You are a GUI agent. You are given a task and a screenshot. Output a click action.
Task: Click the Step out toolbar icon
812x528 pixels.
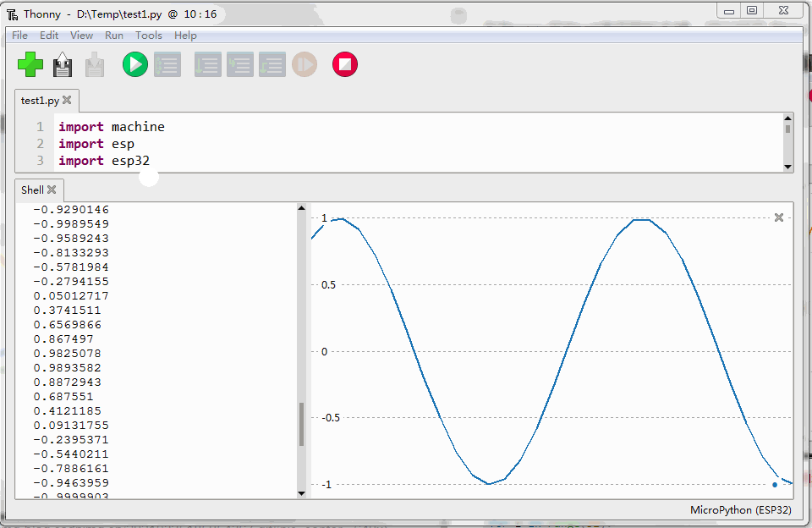pyautogui.click(x=272, y=65)
